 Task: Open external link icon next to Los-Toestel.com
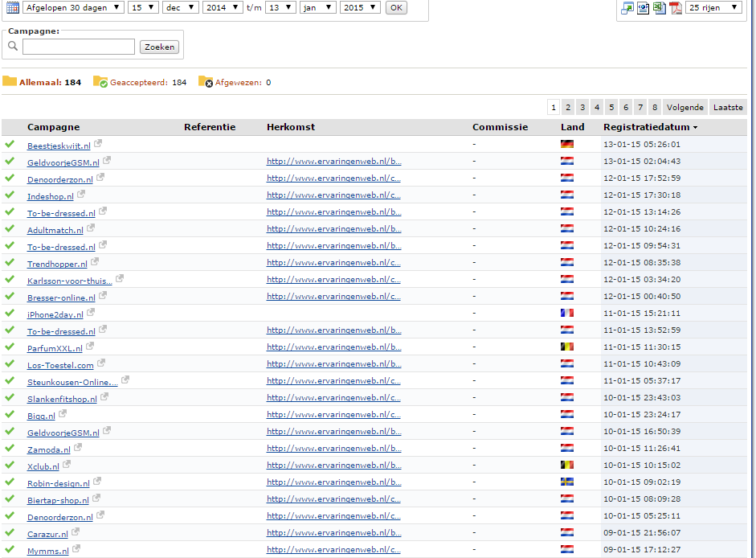(x=100, y=363)
